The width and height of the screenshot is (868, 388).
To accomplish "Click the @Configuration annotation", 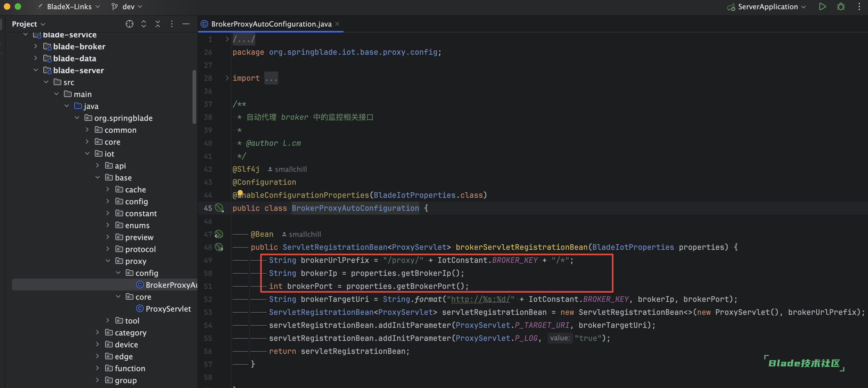I will [x=264, y=182].
